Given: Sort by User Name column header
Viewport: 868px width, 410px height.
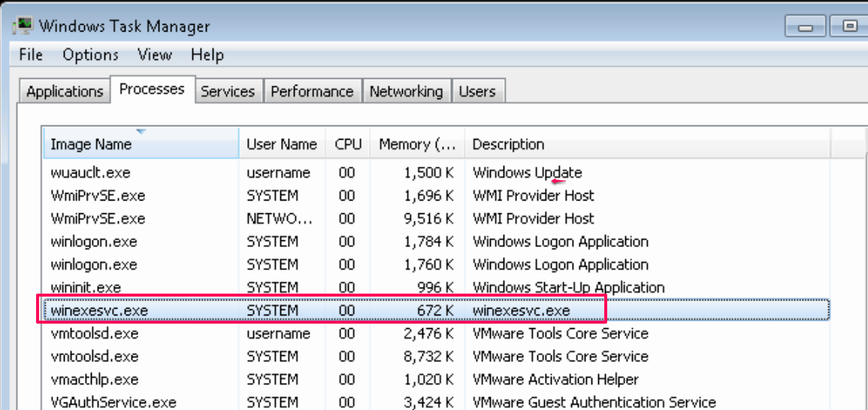Looking at the screenshot, I should pyautogui.click(x=282, y=144).
